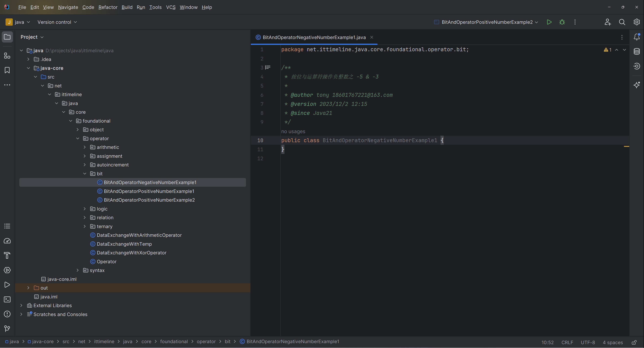Open the TODO list tool window icon

pos(7,226)
